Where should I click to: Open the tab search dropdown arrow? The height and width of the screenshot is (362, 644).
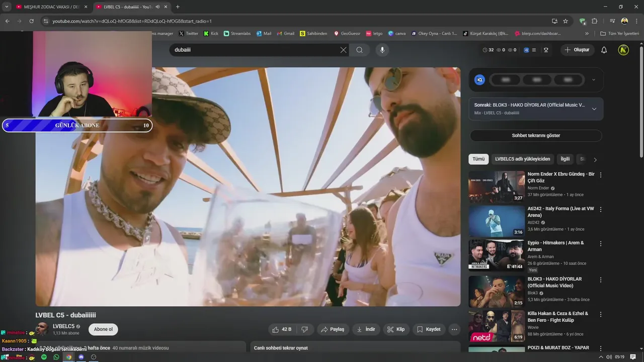pos(7,7)
